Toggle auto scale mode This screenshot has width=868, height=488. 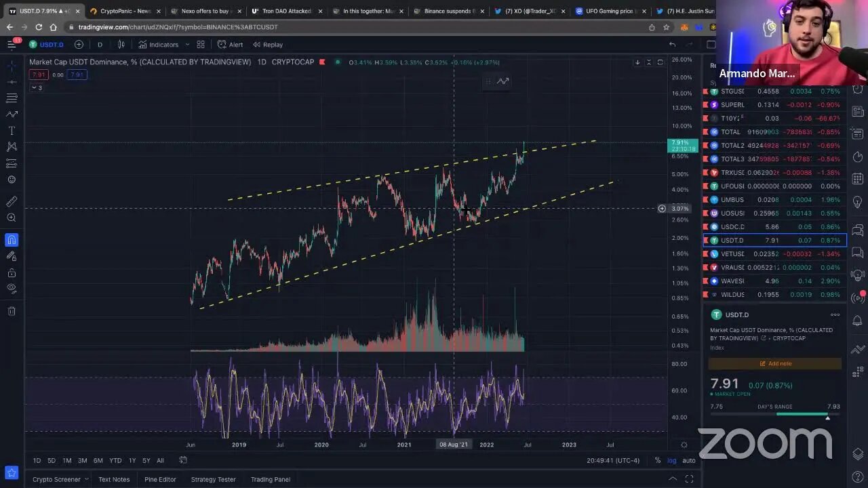pyautogui.click(x=689, y=461)
